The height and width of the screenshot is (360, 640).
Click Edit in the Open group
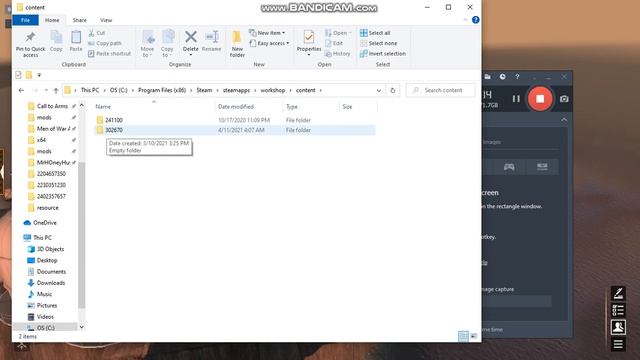[334, 43]
